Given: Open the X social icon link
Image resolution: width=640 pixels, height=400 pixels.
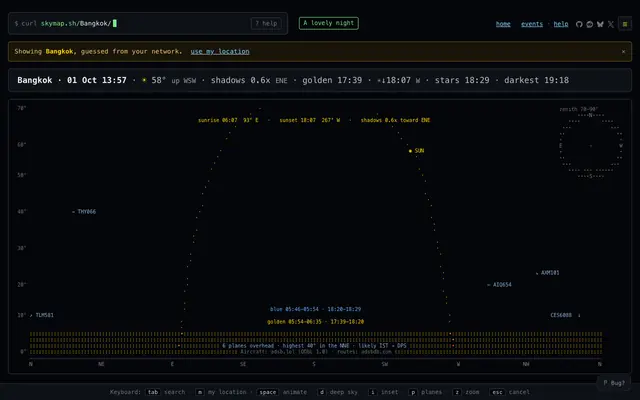Looking at the screenshot, I should 611,24.
